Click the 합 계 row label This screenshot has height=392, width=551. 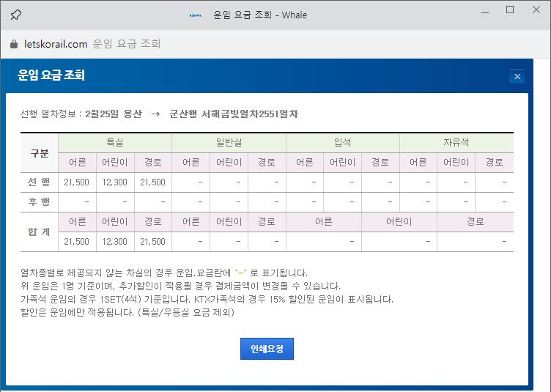pos(39,232)
